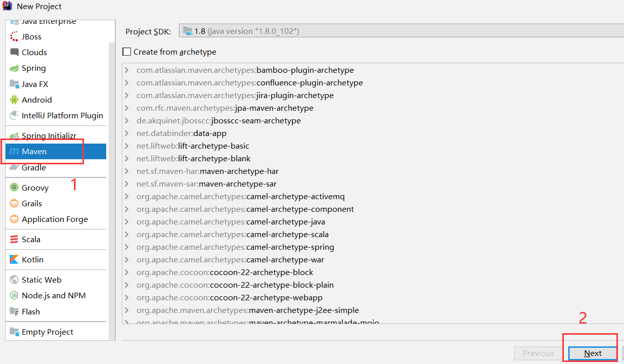Choose the Android robot icon
Image resolution: width=624 pixels, height=364 pixels.
point(14,100)
